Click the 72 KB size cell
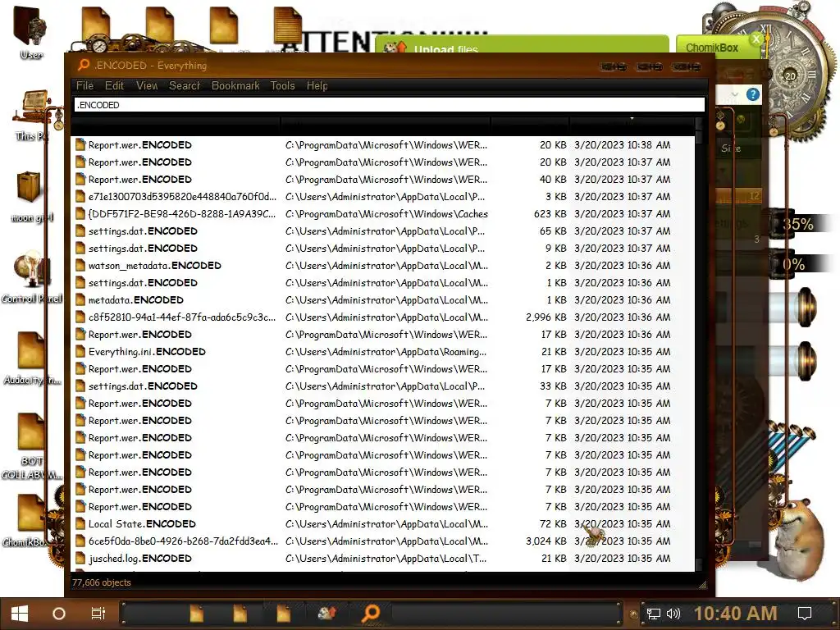This screenshot has height=630, width=840. [x=553, y=524]
